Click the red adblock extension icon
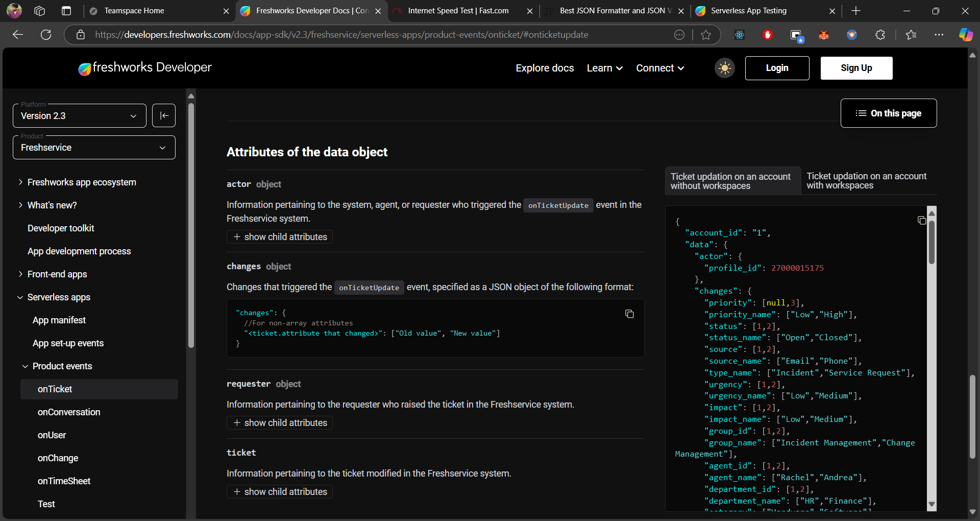Screen dimensions: 980x521 768,35
